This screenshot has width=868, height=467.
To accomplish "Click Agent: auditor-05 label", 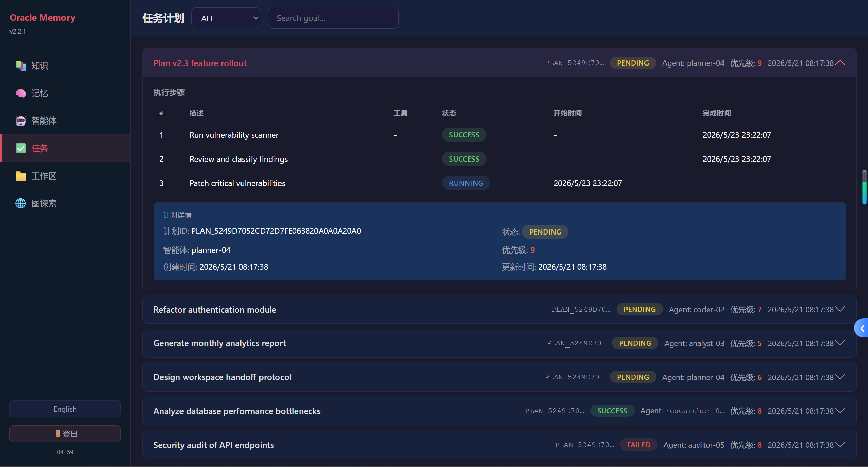I will [694, 445].
